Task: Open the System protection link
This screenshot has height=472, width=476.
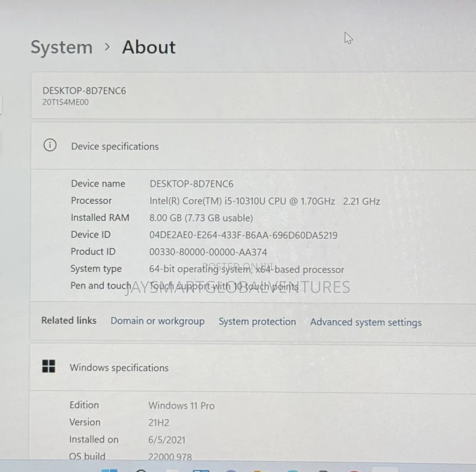Action: coord(257,322)
